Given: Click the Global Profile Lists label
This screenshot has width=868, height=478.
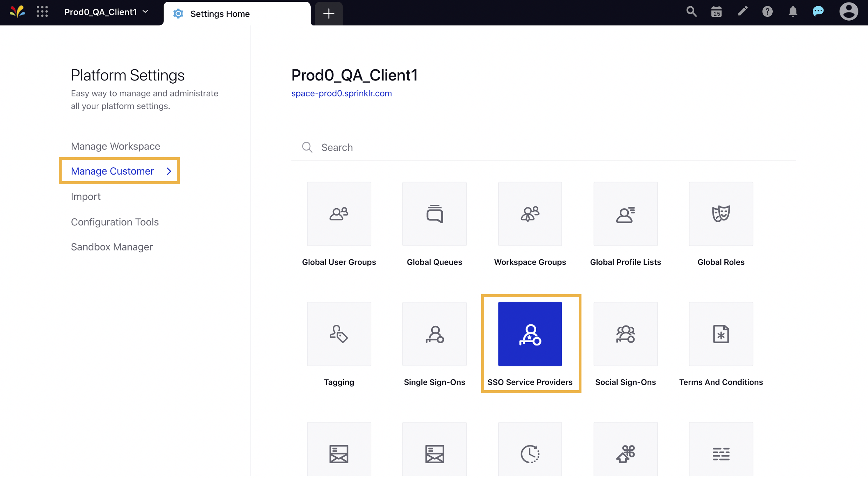Looking at the screenshot, I should pyautogui.click(x=625, y=262).
